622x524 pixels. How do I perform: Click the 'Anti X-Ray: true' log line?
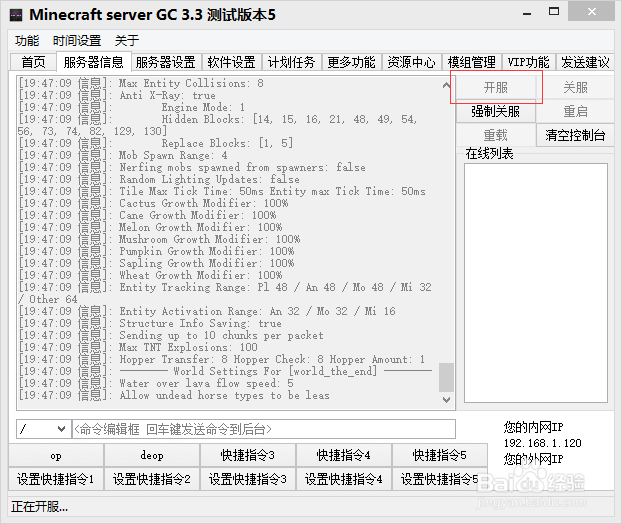click(x=117, y=96)
